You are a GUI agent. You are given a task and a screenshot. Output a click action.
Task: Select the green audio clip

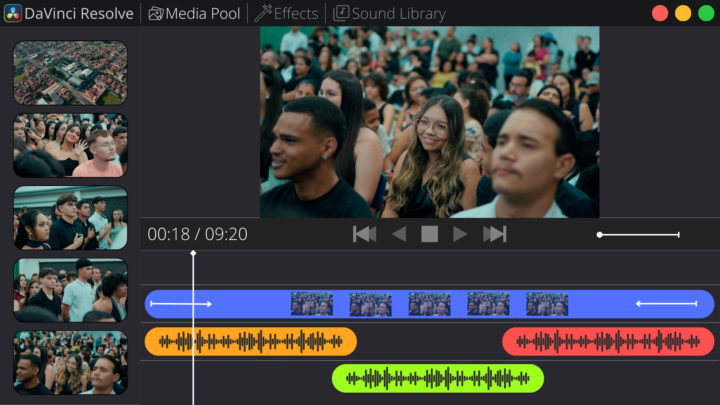pyautogui.click(x=437, y=378)
